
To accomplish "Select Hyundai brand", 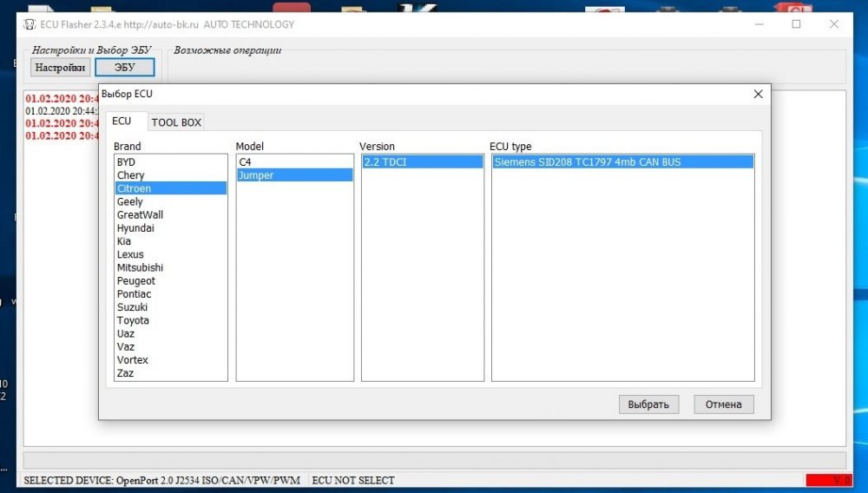I will click(x=170, y=228).
